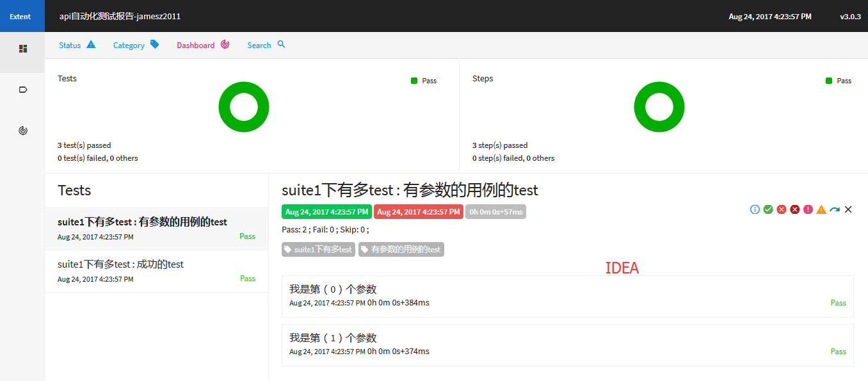
Task: Click the header timestamp Aug 24, 2017 4:23:57 PM
Action: coord(770,17)
